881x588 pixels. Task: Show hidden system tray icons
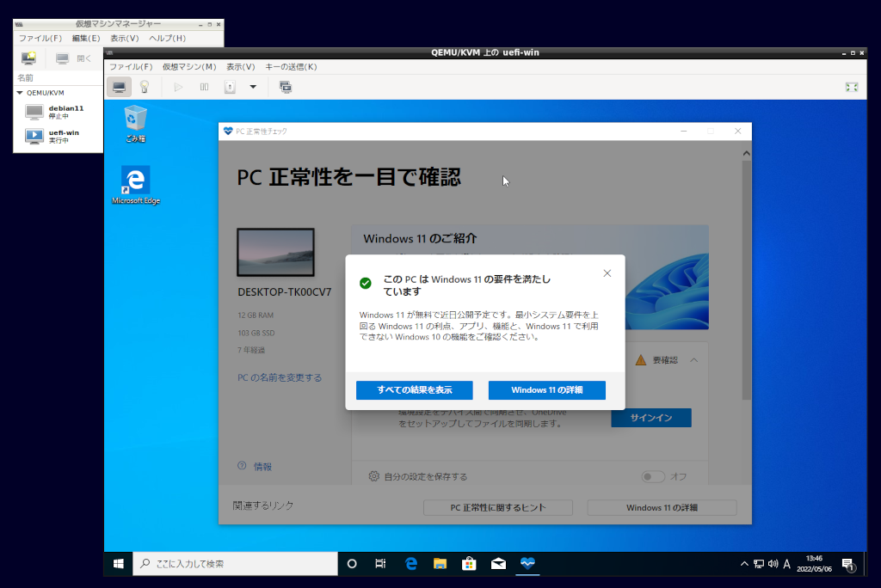click(x=744, y=564)
